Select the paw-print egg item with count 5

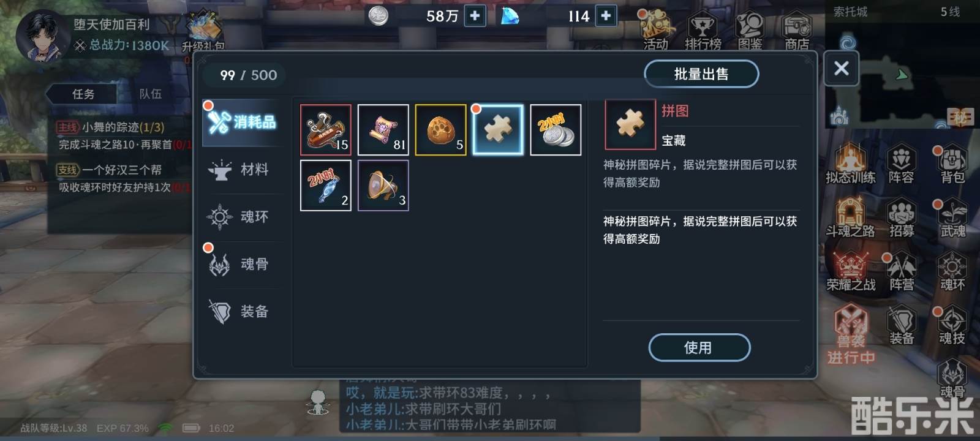(x=440, y=130)
